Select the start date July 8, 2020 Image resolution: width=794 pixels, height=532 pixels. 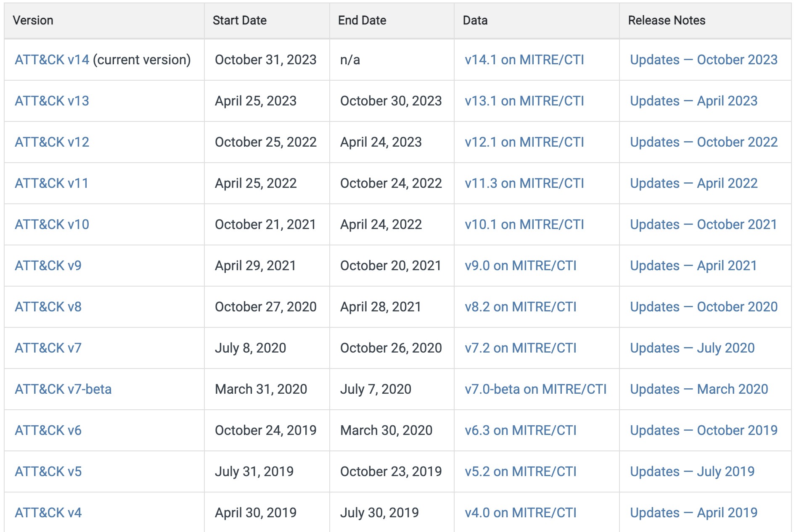(251, 348)
